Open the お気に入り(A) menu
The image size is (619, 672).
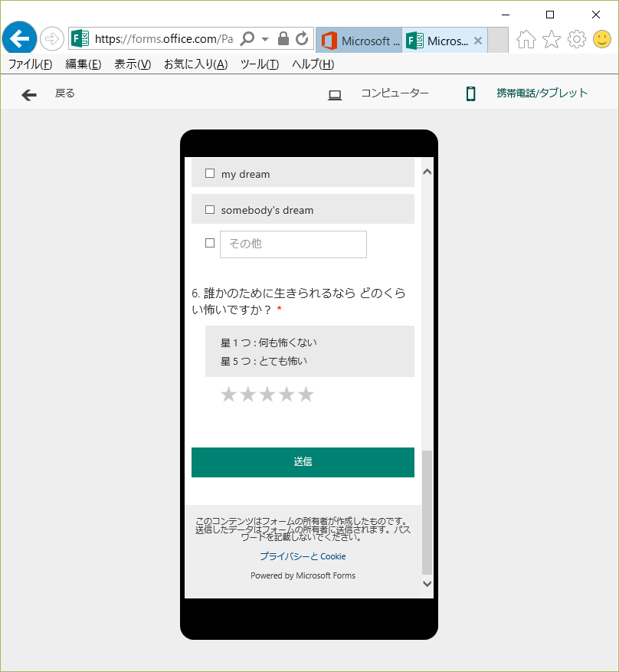pyautogui.click(x=195, y=64)
